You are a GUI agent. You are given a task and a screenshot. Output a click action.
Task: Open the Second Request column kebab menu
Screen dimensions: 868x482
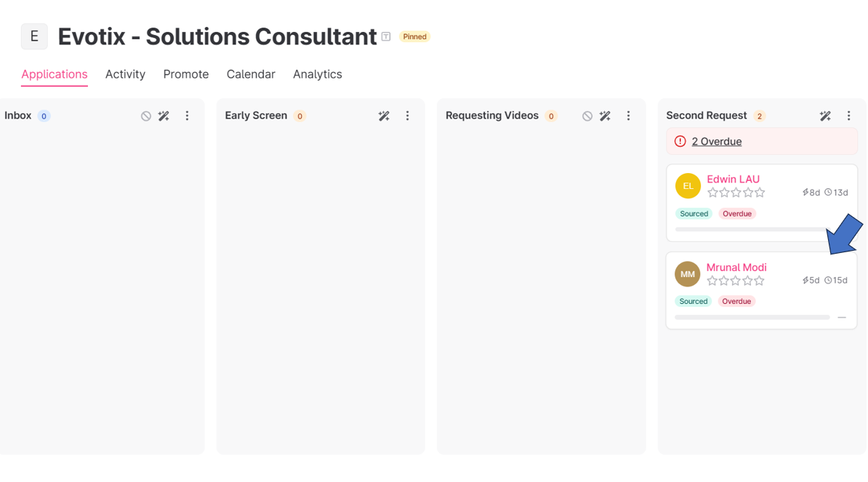click(848, 116)
